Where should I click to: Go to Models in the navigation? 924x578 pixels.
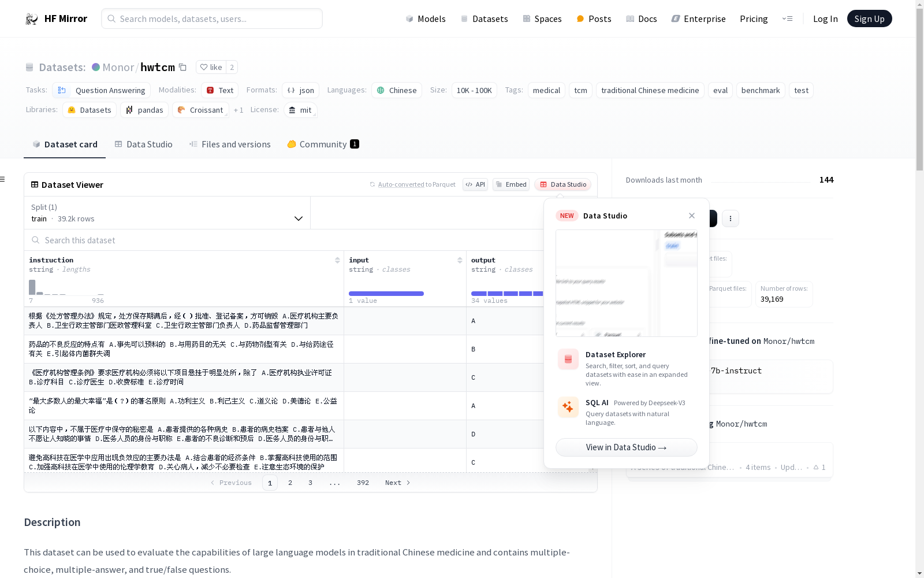(426, 18)
